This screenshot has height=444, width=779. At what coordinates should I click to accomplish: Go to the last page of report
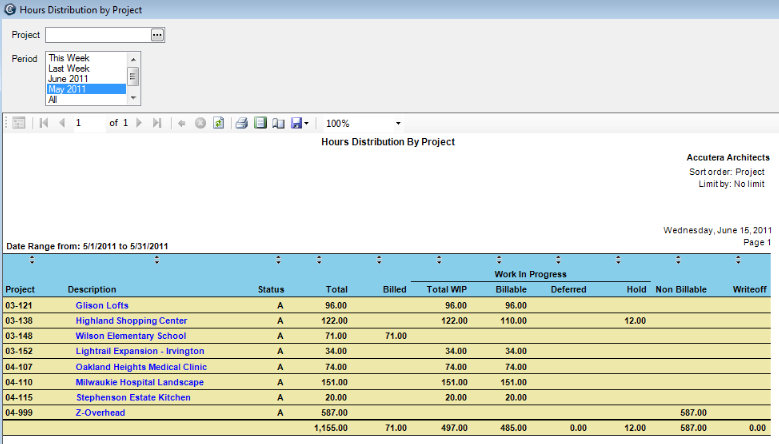pos(157,123)
